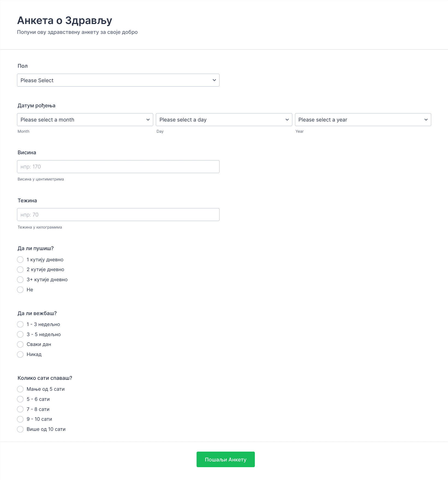Select '1 кутију дневно' smoking option

coord(20,260)
